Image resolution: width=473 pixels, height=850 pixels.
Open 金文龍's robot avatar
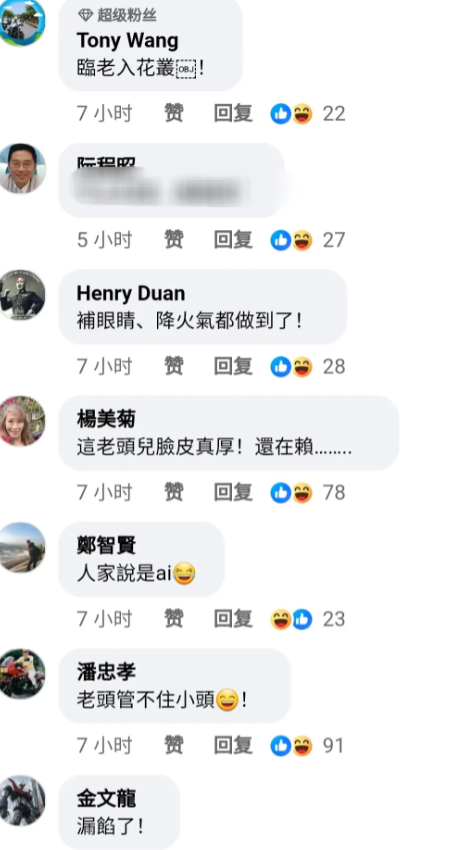[x=22, y=801]
